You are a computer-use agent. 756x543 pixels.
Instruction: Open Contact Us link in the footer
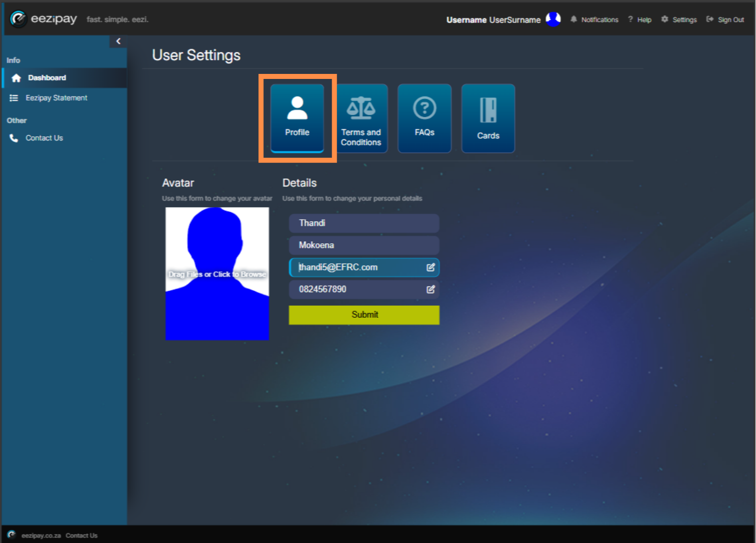point(81,535)
